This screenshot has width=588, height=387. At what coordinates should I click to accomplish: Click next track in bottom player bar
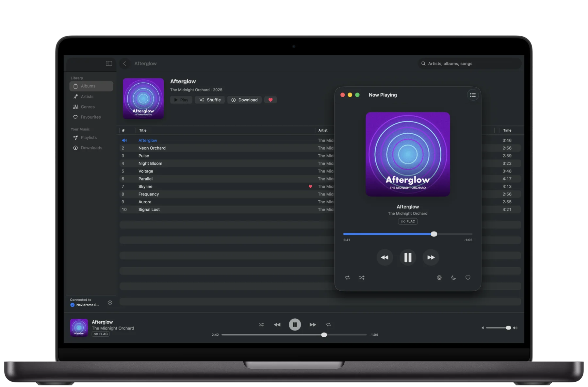click(x=313, y=325)
